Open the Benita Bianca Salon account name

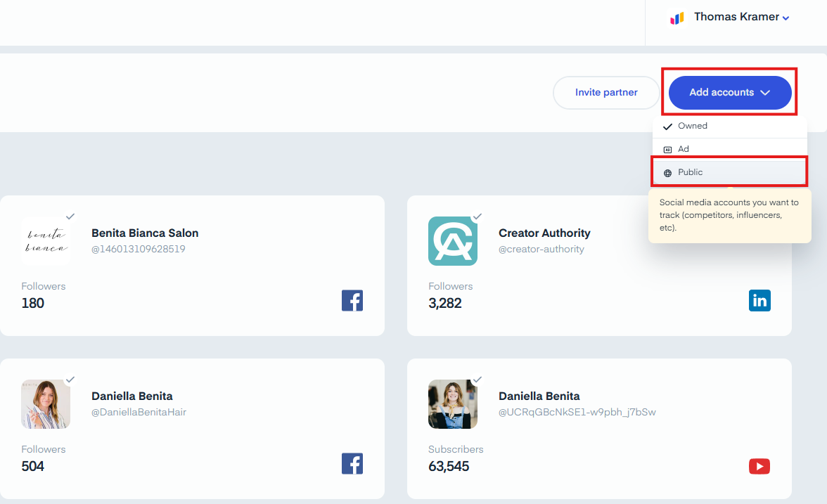point(145,233)
